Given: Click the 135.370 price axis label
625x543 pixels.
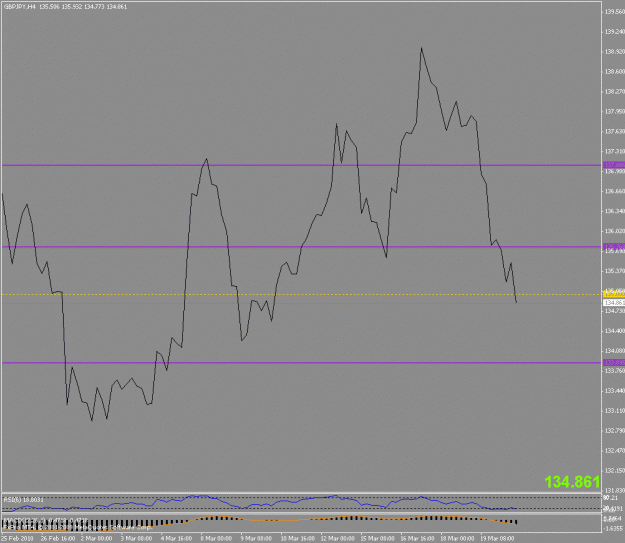Looking at the screenshot, I should pos(615,271).
